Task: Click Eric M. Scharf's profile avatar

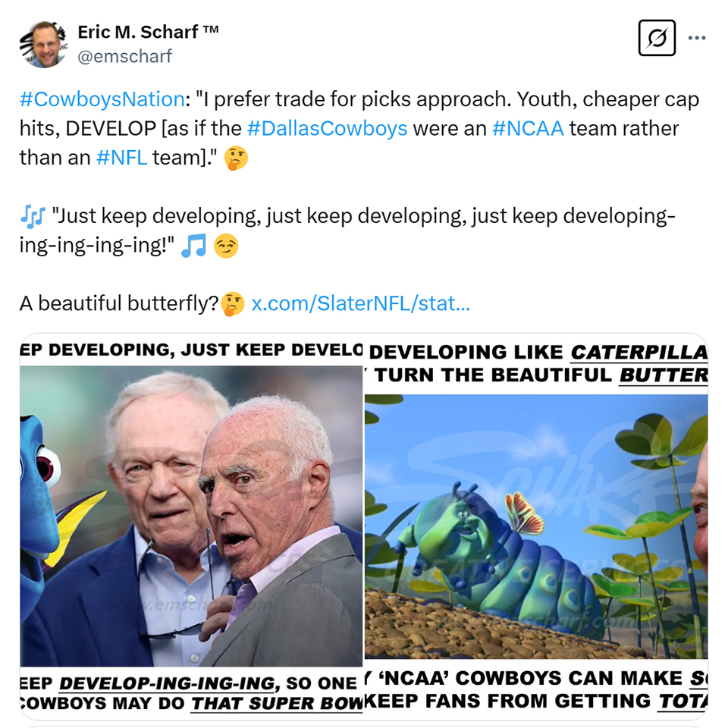Action: 44,44
